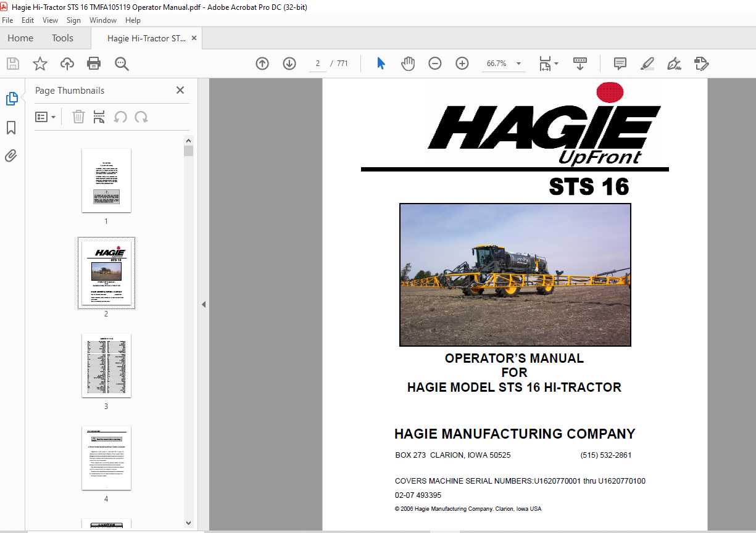Open the Sign document pen icon
This screenshot has width=756, height=533.
674,64
